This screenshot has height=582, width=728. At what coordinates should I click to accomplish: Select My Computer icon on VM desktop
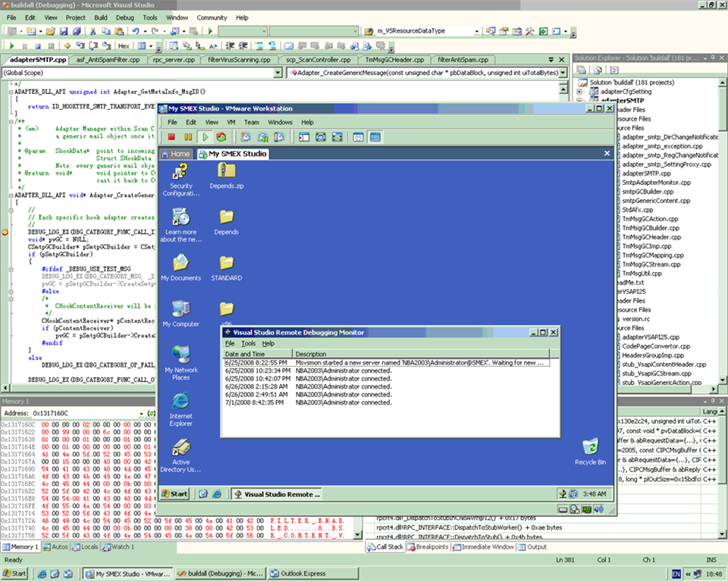pyautogui.click(x=180, y=313)
